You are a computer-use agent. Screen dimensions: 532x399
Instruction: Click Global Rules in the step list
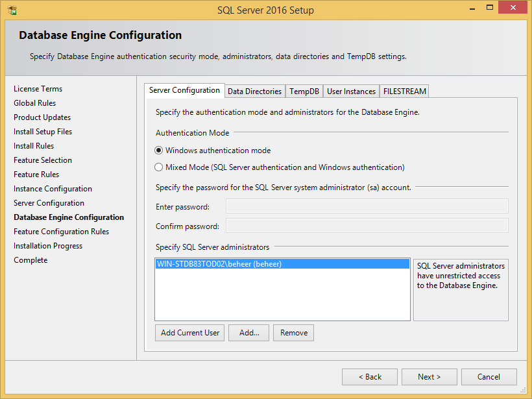(x=34, y=103)
